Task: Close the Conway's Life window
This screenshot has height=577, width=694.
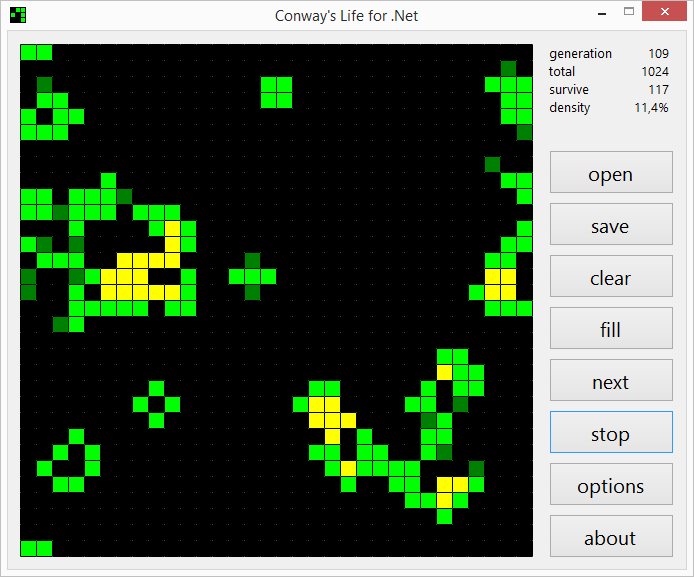Action: click(x=664, y=12)
